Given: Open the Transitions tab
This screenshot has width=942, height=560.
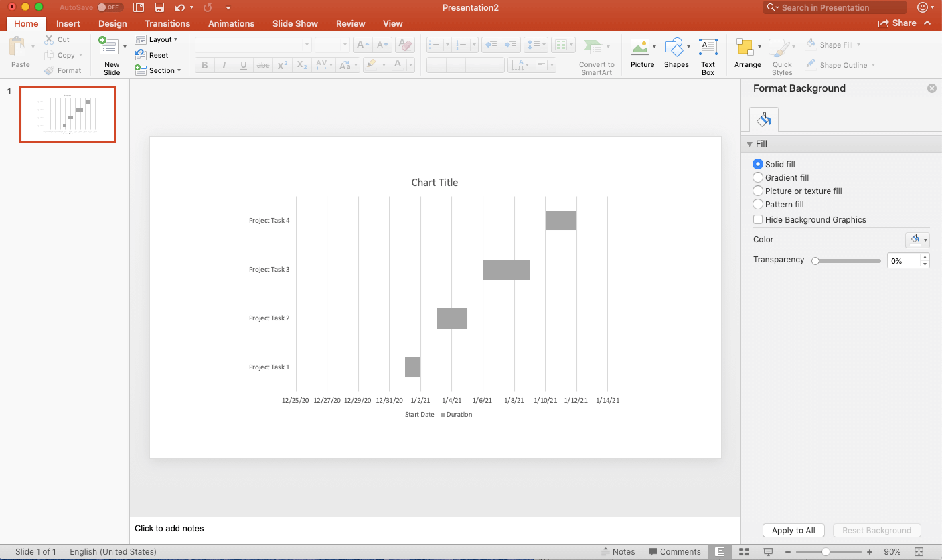Looking at the screenshot, I should click(x=167, y=23).
